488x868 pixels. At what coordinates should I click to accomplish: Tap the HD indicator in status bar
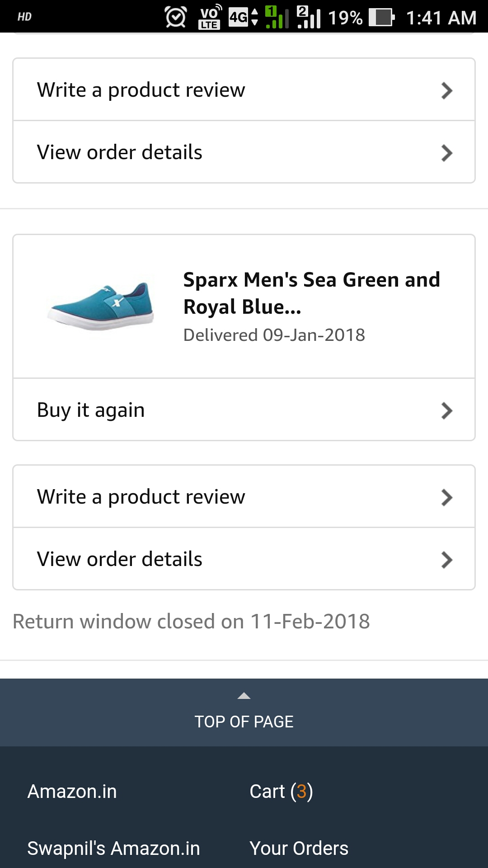click(x=24, y=17)
